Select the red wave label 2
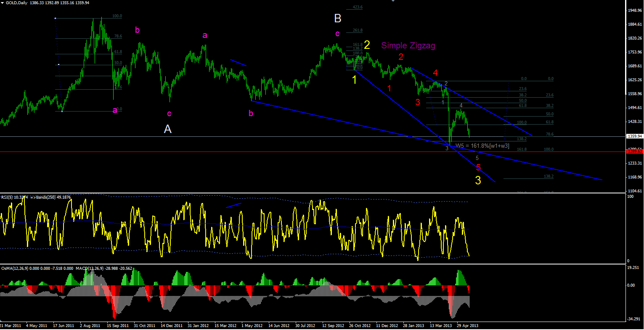The image size is (644, 330). [x=401, y=57]
